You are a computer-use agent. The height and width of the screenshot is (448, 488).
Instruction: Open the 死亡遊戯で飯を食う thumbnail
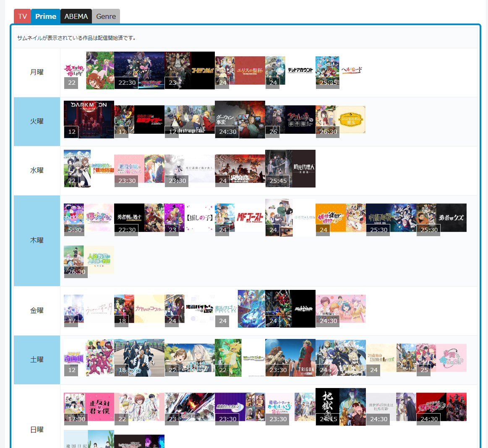(x=190, y=169)
